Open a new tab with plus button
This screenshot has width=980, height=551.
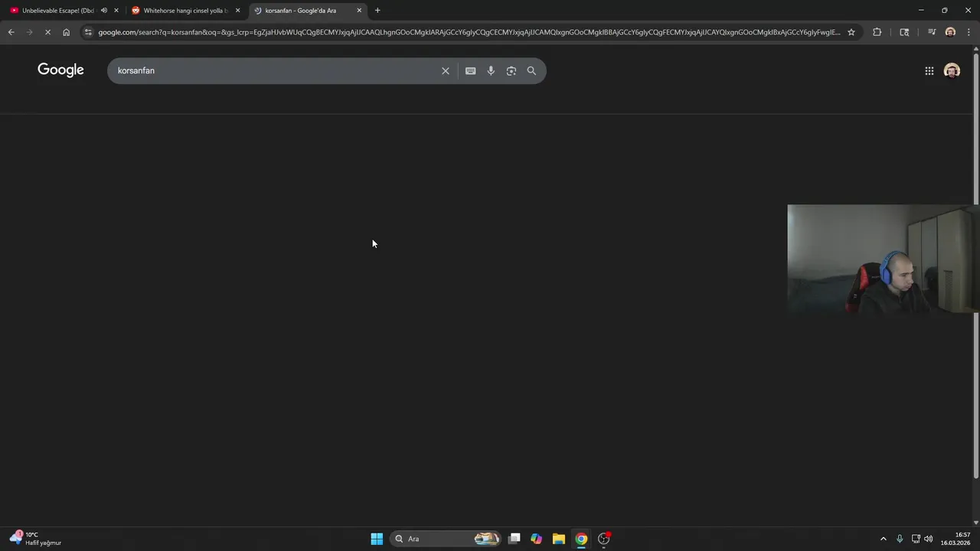click(377, 11)
